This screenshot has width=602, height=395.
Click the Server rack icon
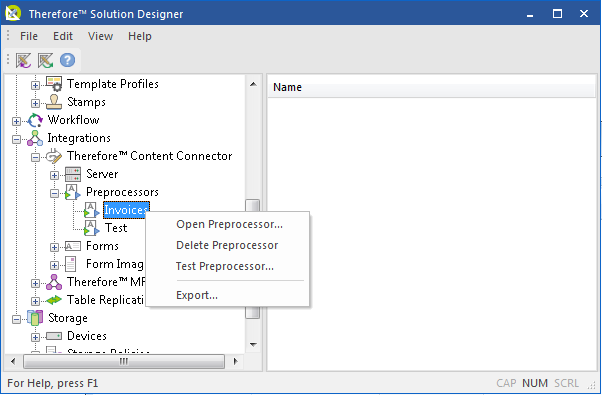tap(73, 174)
